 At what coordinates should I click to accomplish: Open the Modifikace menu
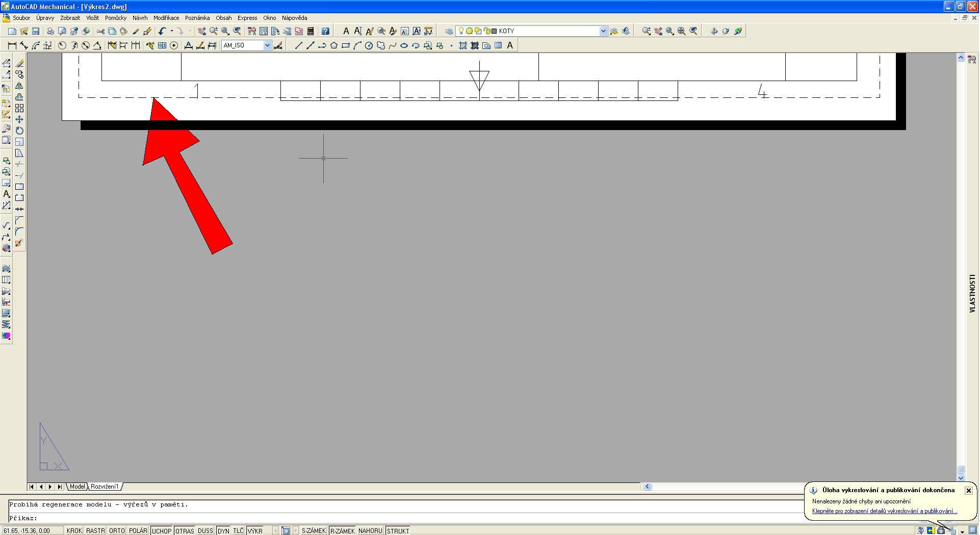(166, 18)
